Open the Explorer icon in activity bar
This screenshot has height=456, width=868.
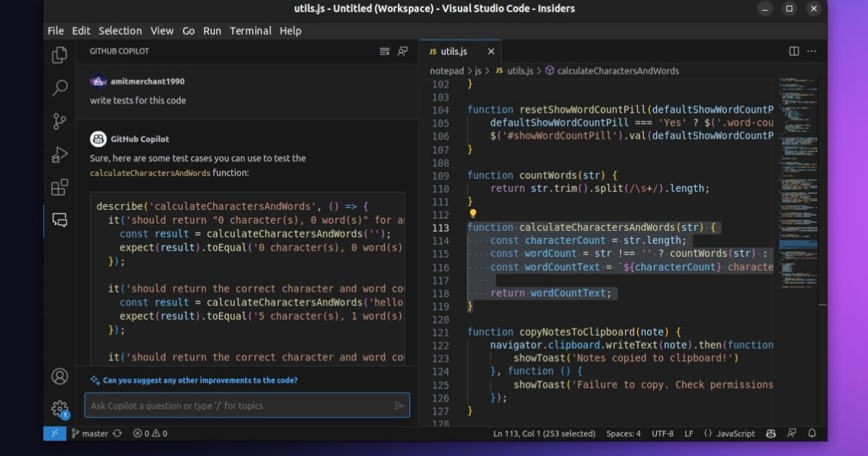click(59, 54)
